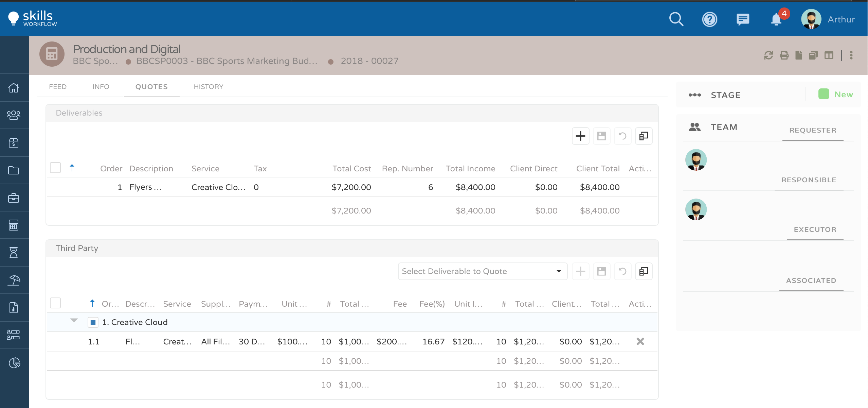Toggle the split columns layout icon
Image resolution: width=868 pixels, height=408 pixels.
[x=829, y=55]
